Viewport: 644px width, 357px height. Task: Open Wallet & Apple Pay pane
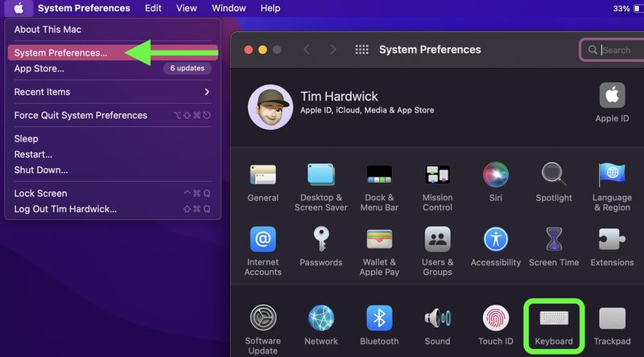coord(379,240)
